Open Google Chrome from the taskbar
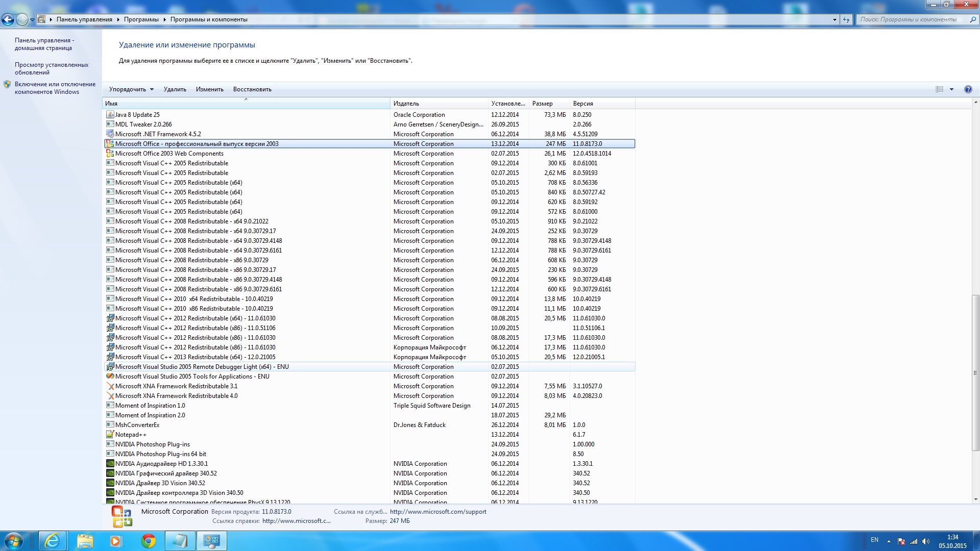 click(149, 541)
